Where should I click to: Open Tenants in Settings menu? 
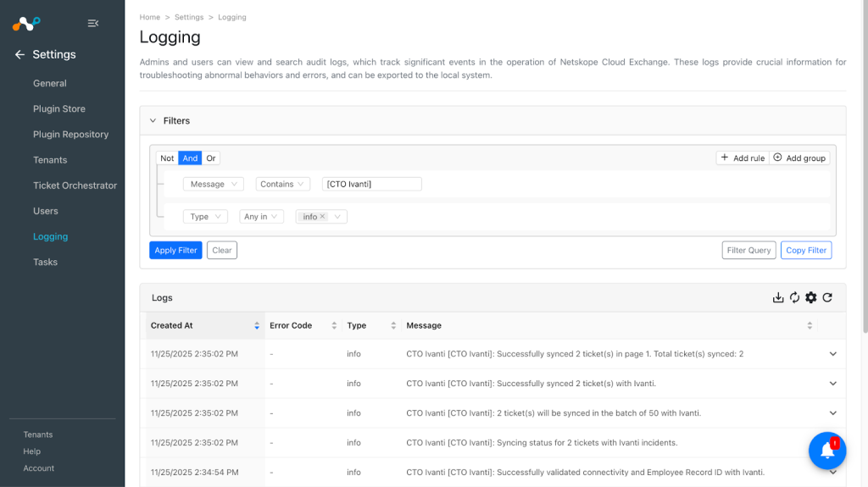(50, 160)
